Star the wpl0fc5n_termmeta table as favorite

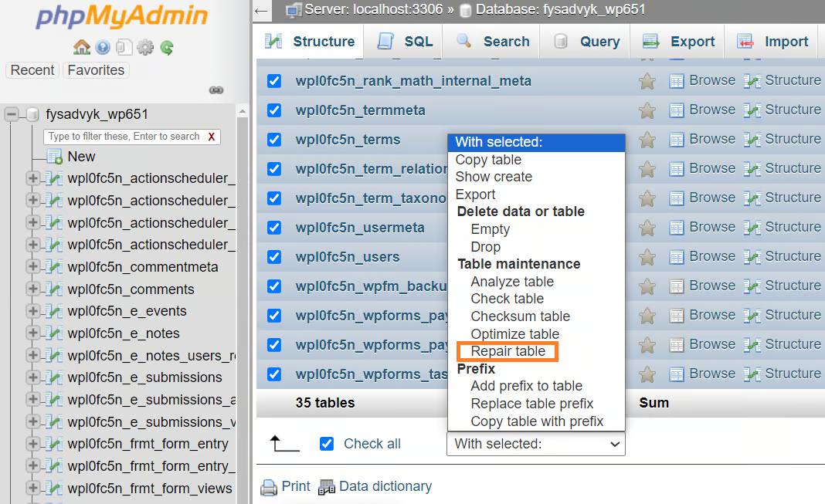tap(647, 110)
